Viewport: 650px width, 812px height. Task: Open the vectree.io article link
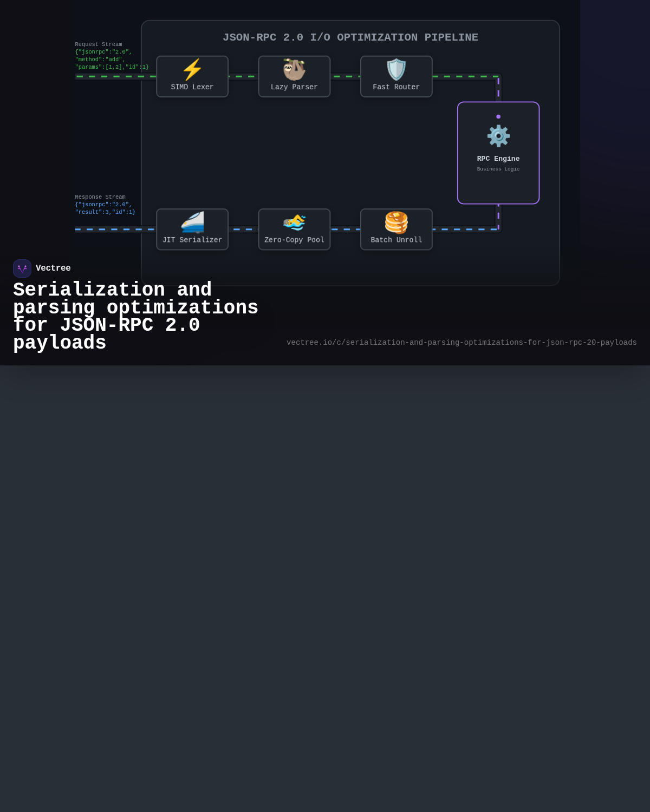pyautogui.click(x=461, y=342)
